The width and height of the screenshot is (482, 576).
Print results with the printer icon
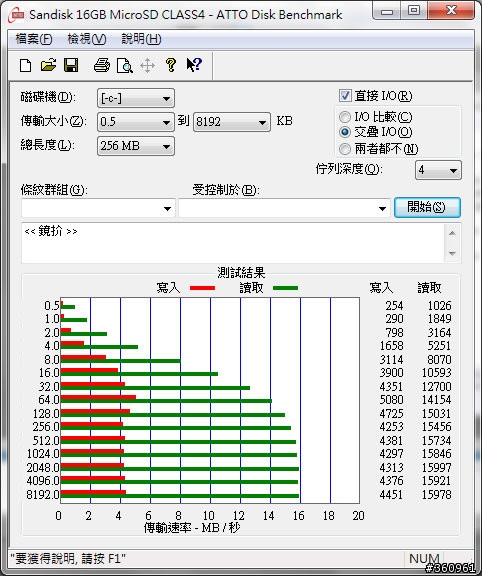[102, 65]
